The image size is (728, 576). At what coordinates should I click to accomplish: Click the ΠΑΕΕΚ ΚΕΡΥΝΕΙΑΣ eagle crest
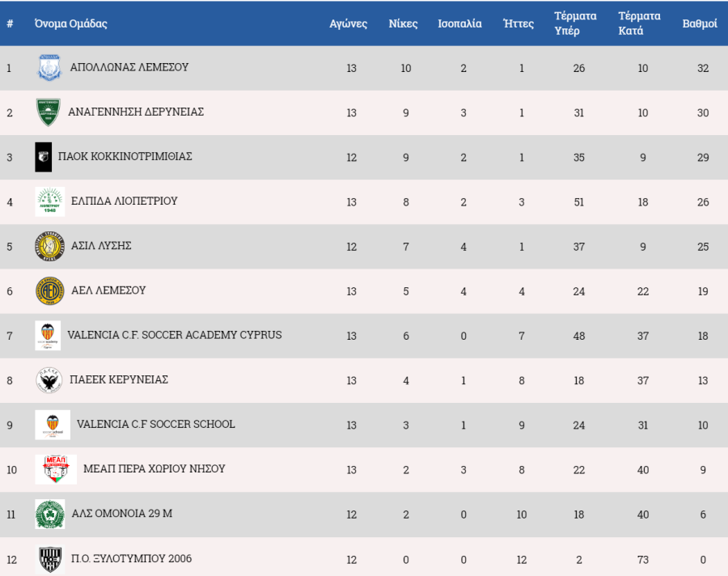click(49, 380)
